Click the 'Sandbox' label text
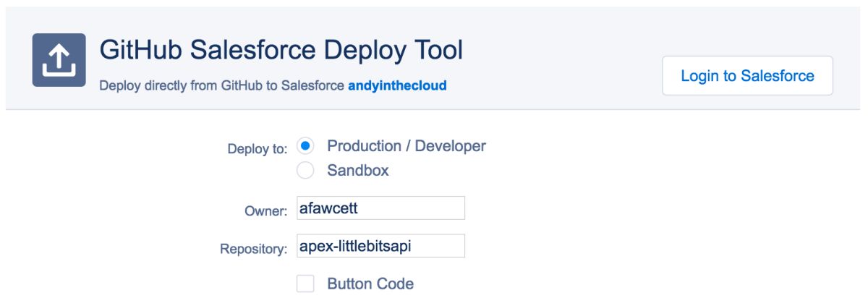 358,171
